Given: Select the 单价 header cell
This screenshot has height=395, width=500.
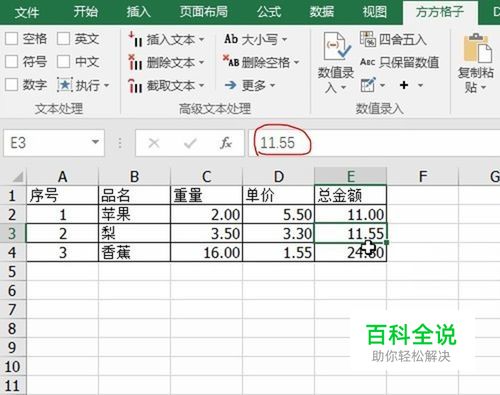Looking at the screenshot, I should click(x=279, y=195).
